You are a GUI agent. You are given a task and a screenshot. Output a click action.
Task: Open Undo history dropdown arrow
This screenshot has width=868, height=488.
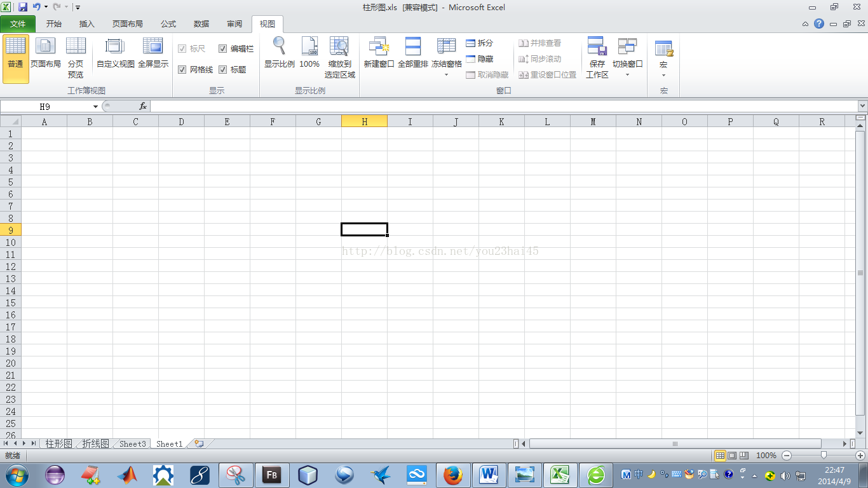(46, 7)
